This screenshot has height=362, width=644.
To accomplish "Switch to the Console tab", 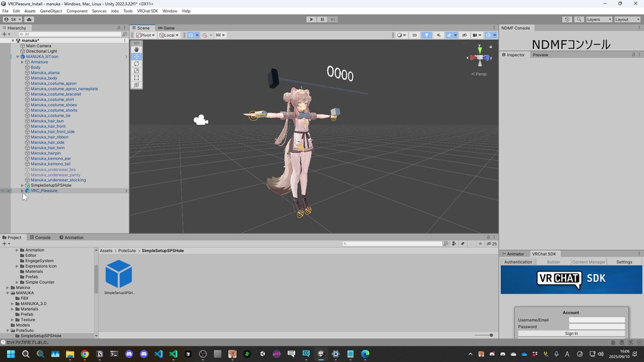I will [40, 237].
